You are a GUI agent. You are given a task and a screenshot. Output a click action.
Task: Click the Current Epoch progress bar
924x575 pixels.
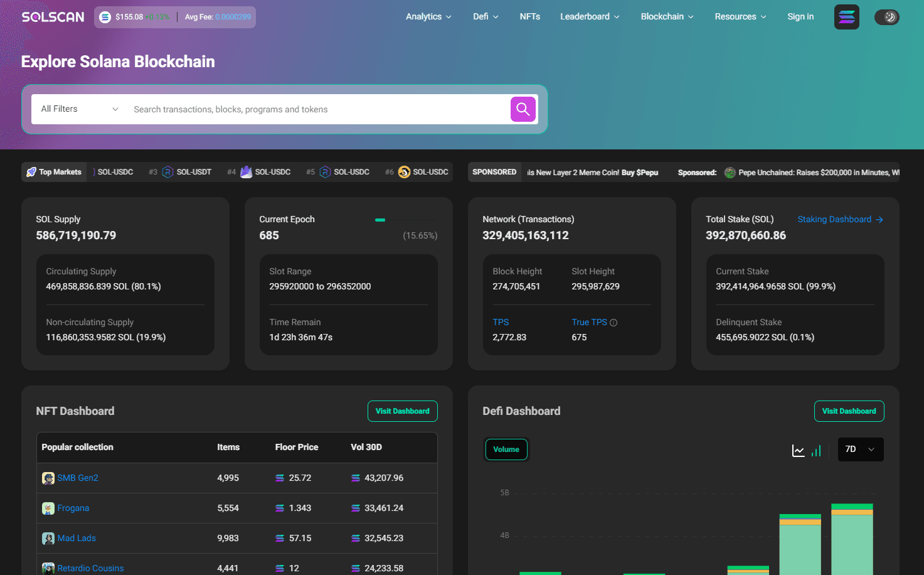(x=406, y=220)
